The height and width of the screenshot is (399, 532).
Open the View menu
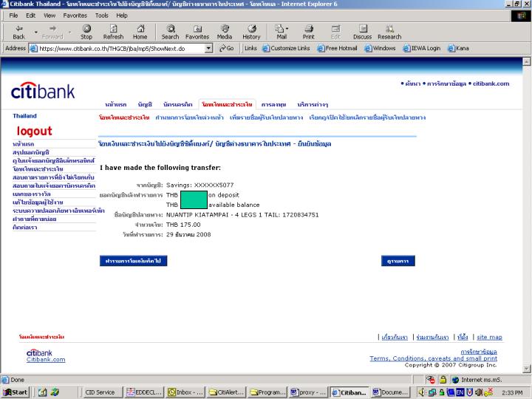click(50, 16)
